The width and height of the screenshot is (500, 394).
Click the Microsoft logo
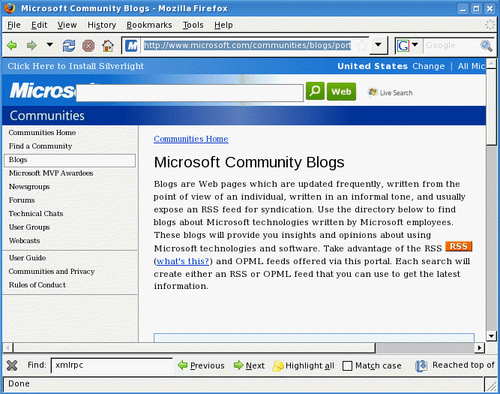pos(43,91)
